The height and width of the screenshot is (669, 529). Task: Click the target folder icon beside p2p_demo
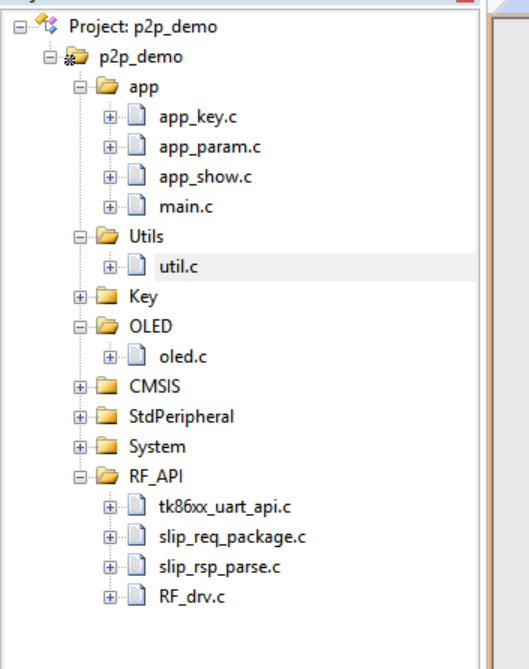pos(76,56)
